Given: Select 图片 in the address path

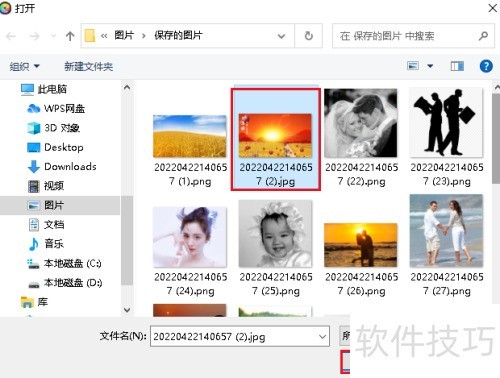Looking at the screenshot, I should coord(124,35).
